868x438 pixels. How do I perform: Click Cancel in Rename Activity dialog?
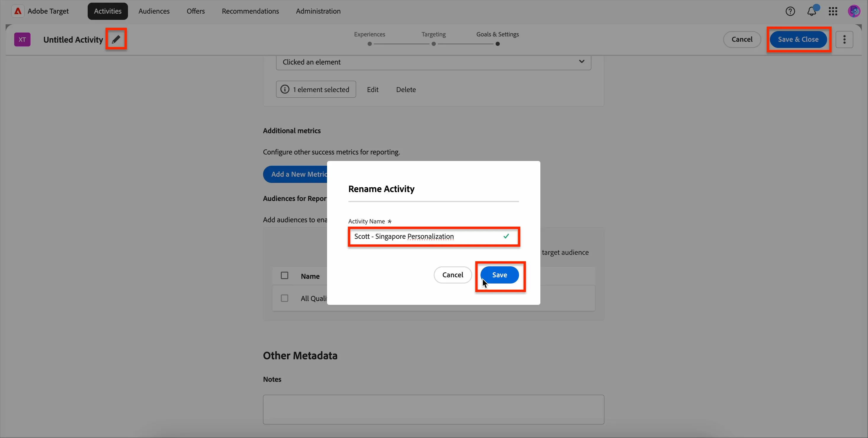453,275
